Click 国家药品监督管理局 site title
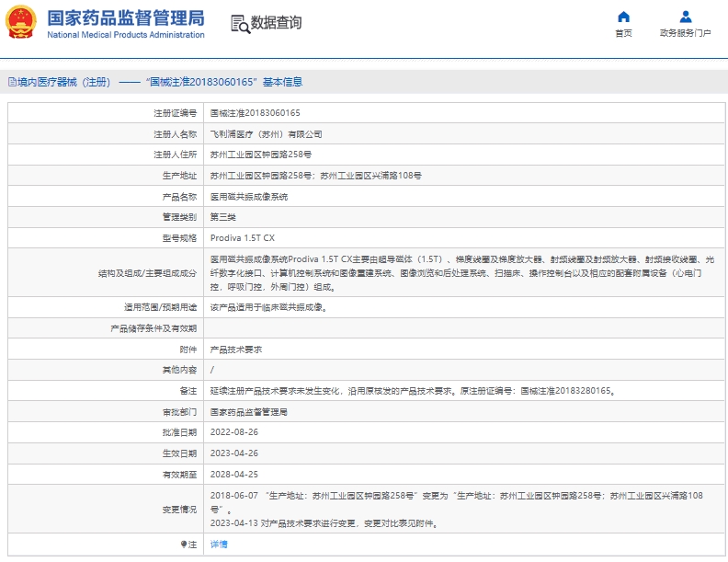The image size is (728, 562). pos(126,18)
